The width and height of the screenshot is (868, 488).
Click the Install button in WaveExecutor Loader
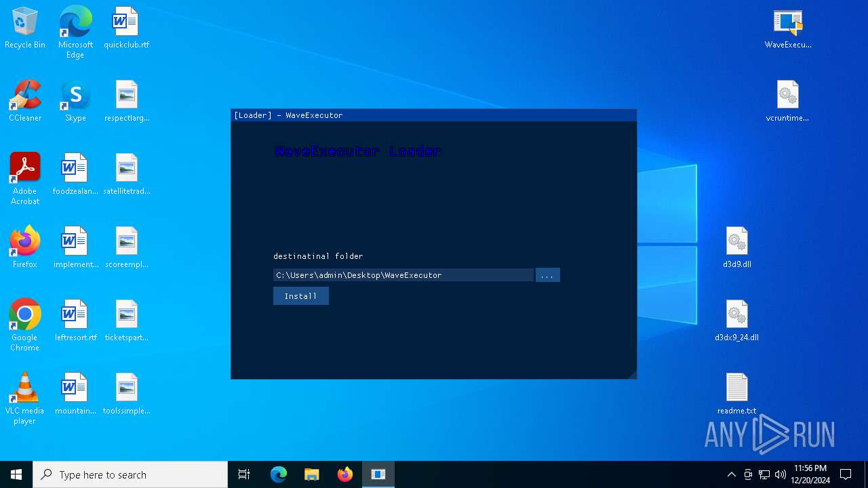point(301,296)
